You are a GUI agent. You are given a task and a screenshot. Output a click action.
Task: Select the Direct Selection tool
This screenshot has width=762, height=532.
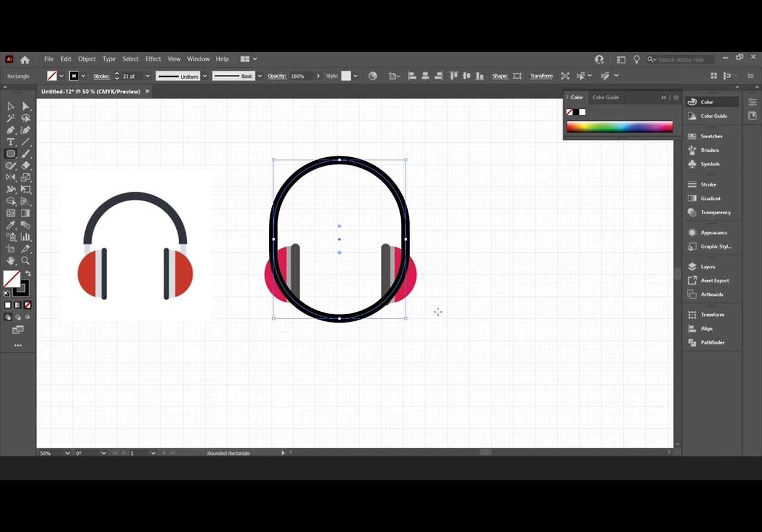26,106
